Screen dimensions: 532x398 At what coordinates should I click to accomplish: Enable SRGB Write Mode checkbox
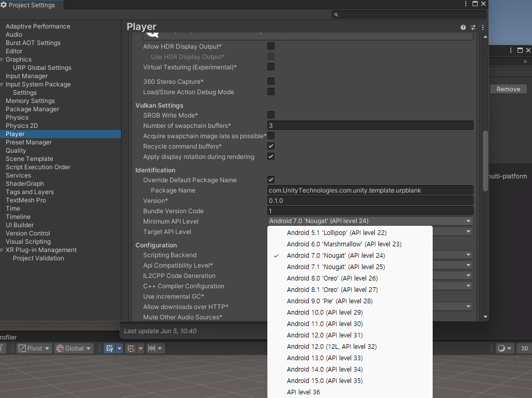[x=271, y=115]
